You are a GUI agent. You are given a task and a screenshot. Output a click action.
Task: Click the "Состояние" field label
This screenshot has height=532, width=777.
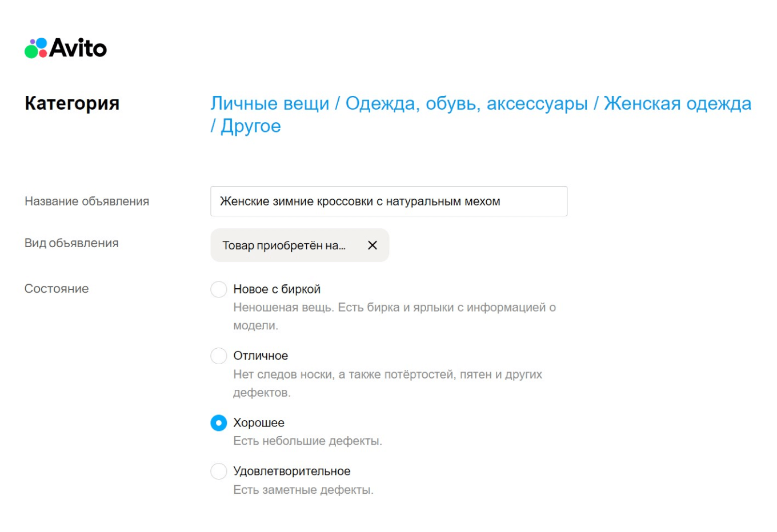click(x=57, y=289)
